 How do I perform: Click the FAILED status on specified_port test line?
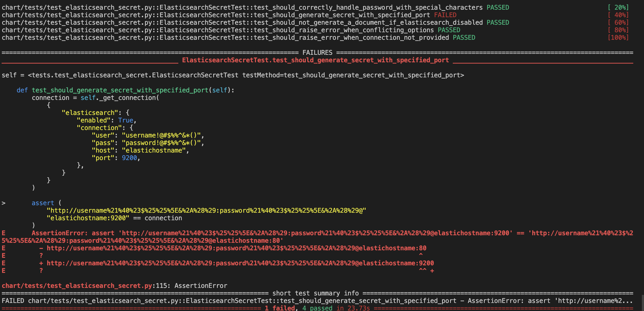pyautogui.click(x=445, y=15)
